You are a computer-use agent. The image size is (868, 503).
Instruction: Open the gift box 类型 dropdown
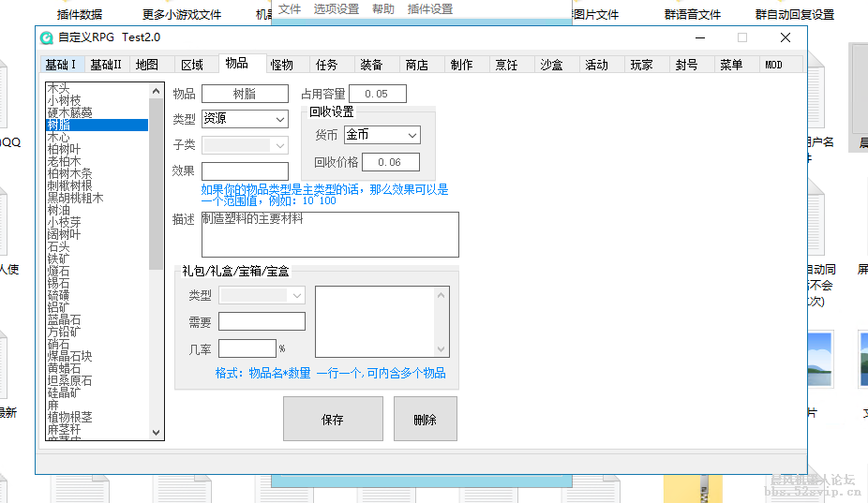(x=262, y=295)
